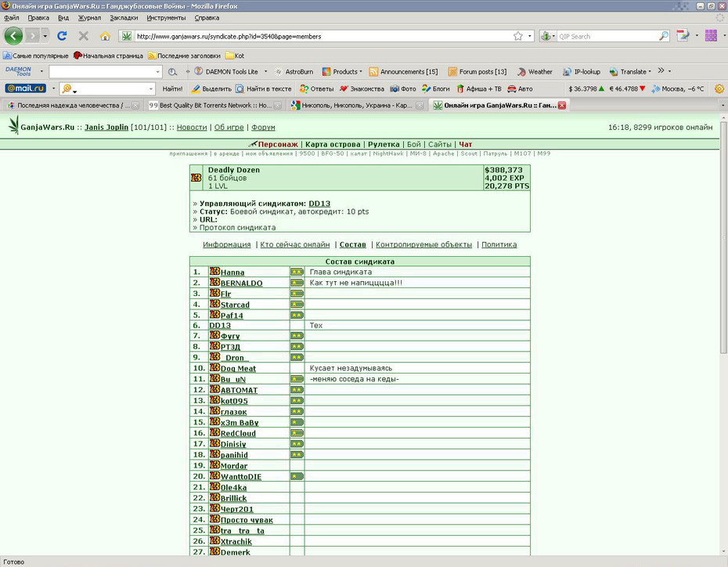Click the green Back navigation arrow
This screenshot has width=728, height=567.
point(13,36)
